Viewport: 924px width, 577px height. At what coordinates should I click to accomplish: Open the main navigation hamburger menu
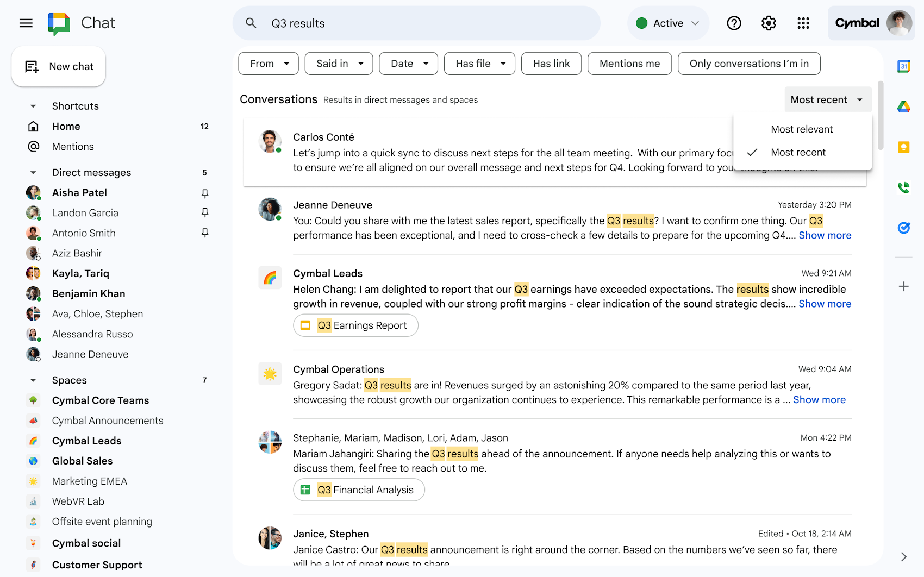(26, 23)
